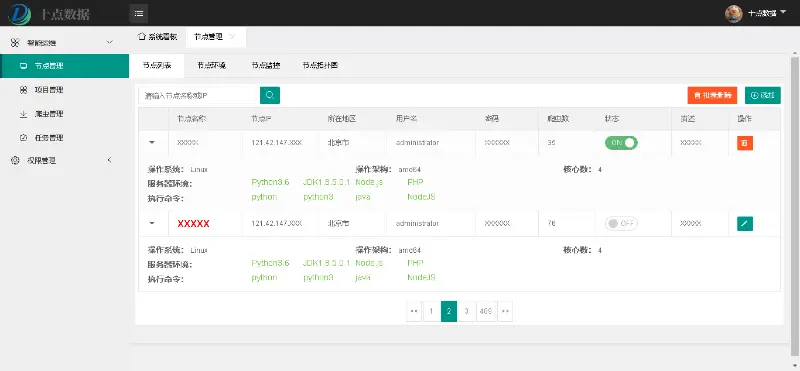Click the user avatar picture
The height and width of the screenshot is (371, 800).
734,13
